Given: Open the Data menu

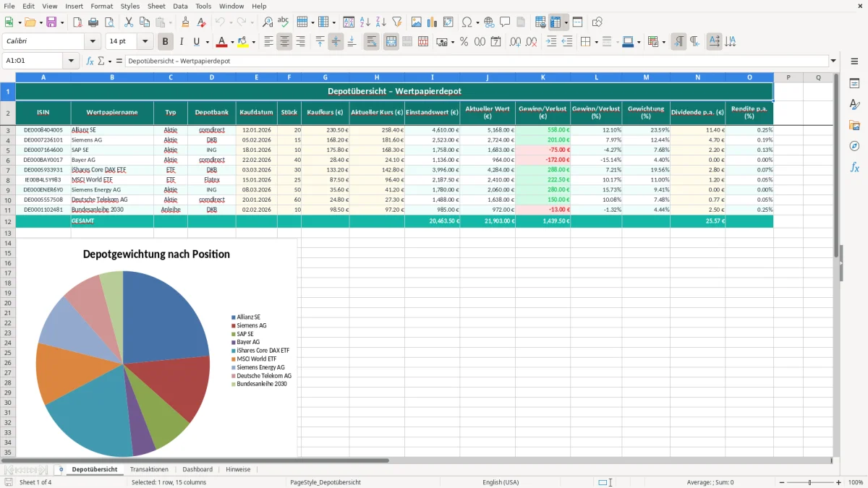Looking at the screenshot, I should [x=180, y=6].
